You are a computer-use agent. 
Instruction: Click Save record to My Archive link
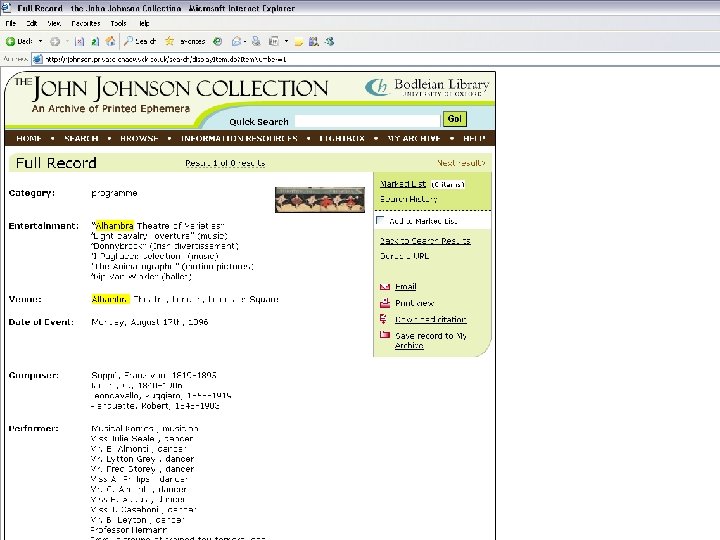(431, 340)
